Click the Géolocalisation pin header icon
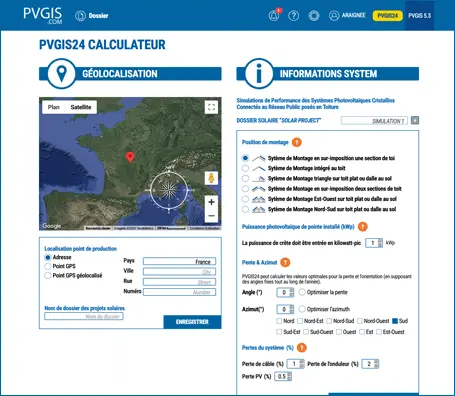This screenshot has width=455, height=396. tap(62, 74)
